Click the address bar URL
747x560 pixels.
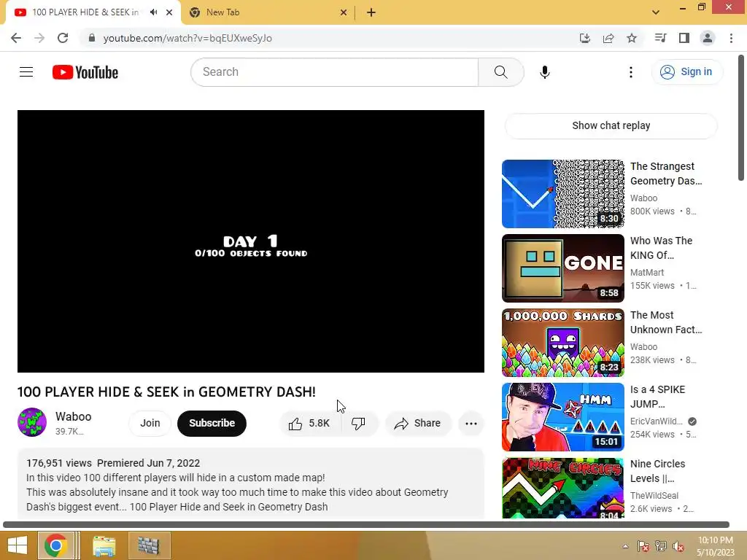coord(187,38)
